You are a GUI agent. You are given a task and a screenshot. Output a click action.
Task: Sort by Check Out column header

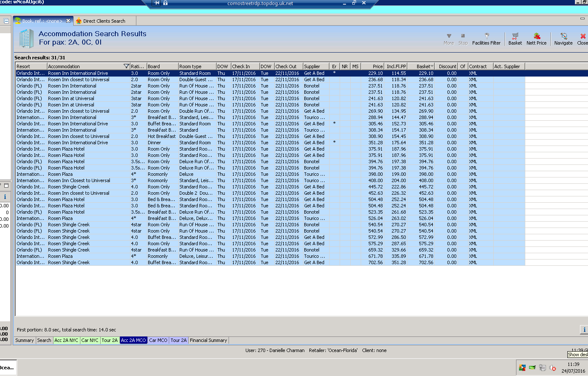[x=288, y=66]
